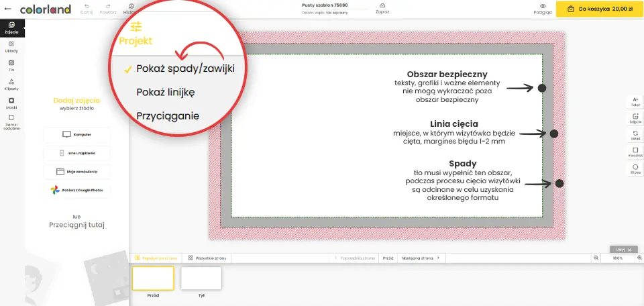
Task: Open the Tła backgrounds sidebar tab
Action: [11, 66]
